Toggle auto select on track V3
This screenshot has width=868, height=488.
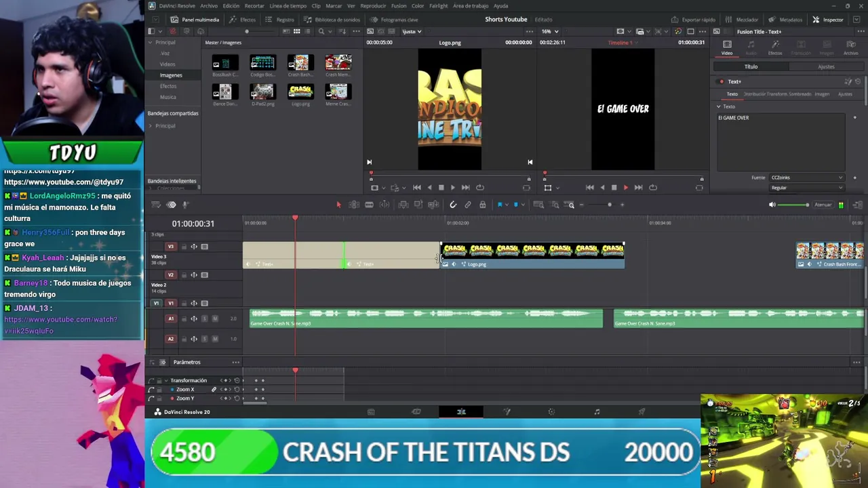pyautogui.click(x=194, y=247)
